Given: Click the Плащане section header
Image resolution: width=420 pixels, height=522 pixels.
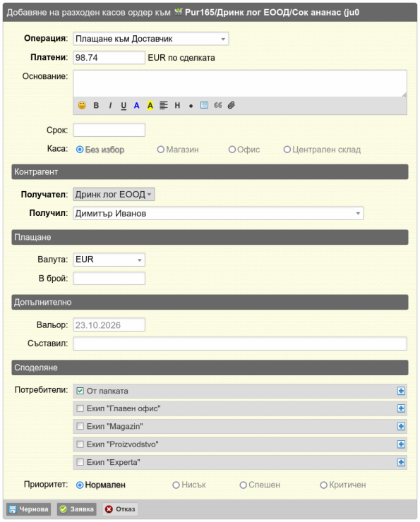Looking at the screenshot, I should [x=210, y=237].
